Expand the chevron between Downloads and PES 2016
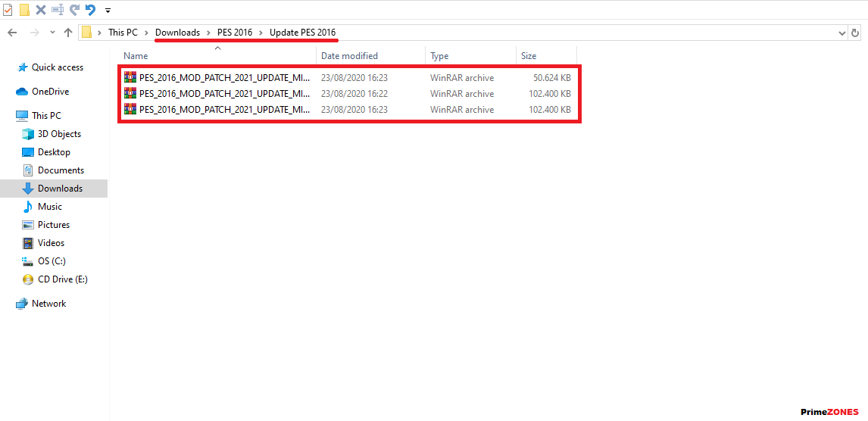 pyautogui.click(x=209, y=33)
